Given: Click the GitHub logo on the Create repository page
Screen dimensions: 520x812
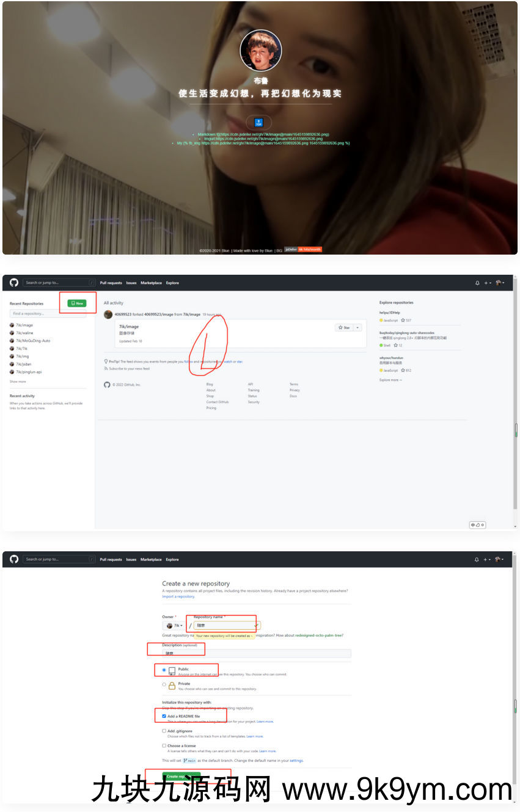Looking at the screenshot, I should coord(14,559).
